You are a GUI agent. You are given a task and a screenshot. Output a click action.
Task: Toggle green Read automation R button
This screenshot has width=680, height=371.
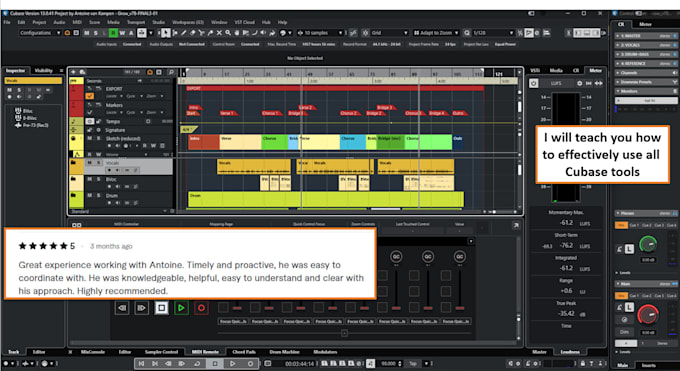(113, 33)
